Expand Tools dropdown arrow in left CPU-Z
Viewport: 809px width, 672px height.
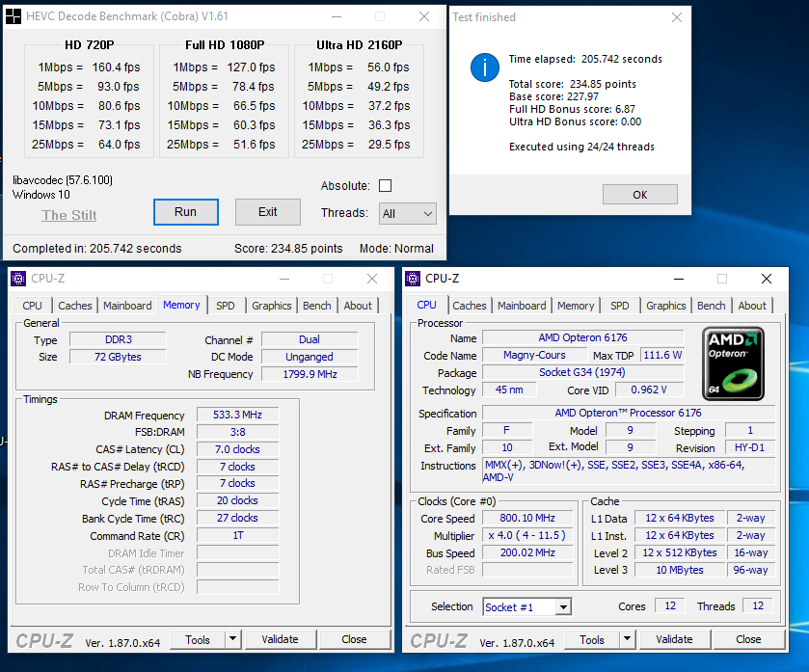[x=233, y=639]
